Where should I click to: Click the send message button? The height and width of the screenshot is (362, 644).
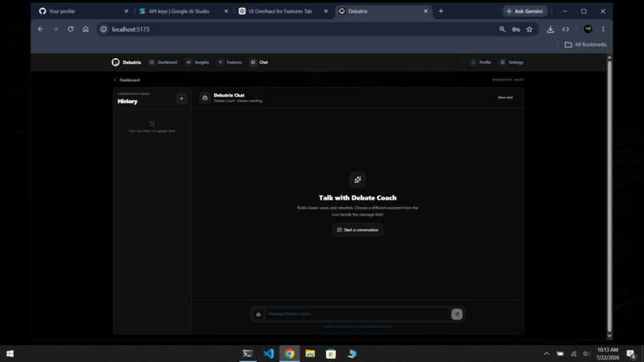coord(457,314)
